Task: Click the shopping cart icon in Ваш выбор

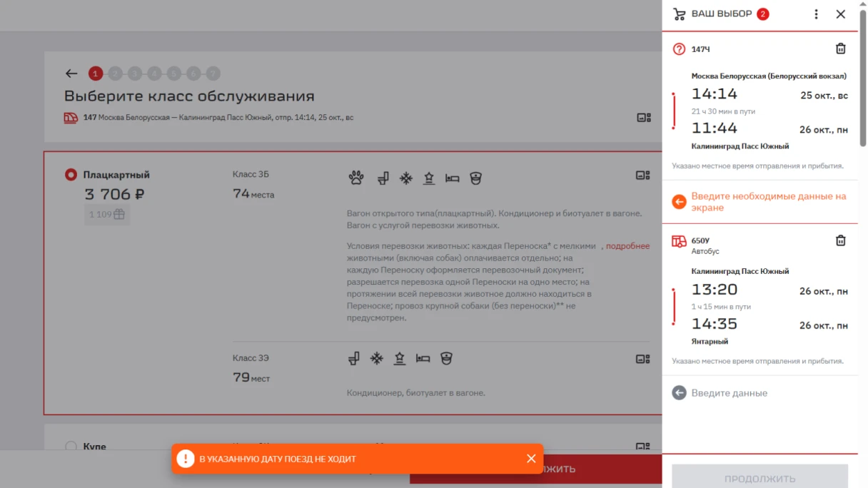Action: point(680,14)
